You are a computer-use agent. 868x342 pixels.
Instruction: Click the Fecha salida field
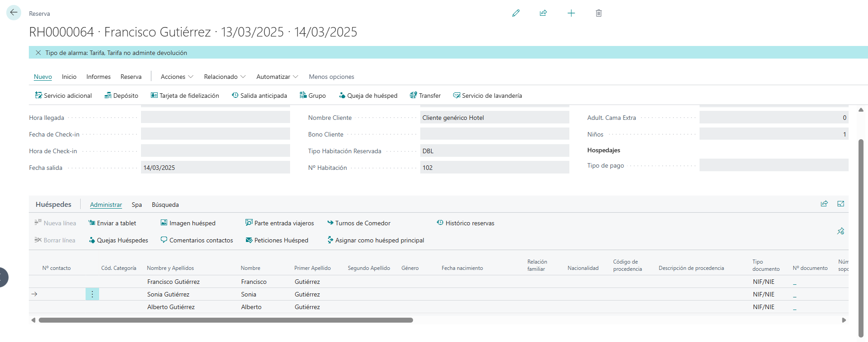pyautogui.click(x=215, y=168)
